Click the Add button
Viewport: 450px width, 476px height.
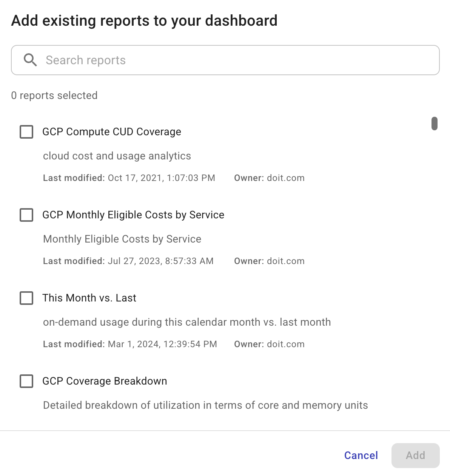coord(415,455)
